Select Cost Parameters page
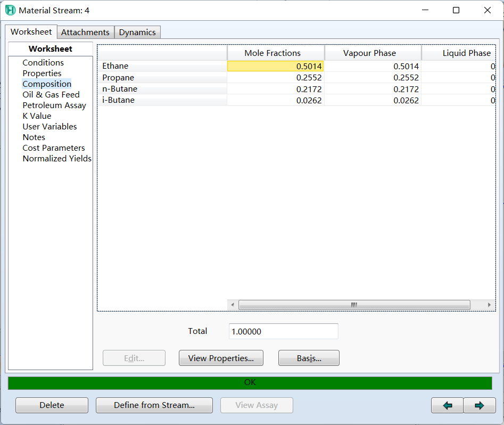Image resolution: width=504 pixels, height=425 pixels. coord(54,148)
